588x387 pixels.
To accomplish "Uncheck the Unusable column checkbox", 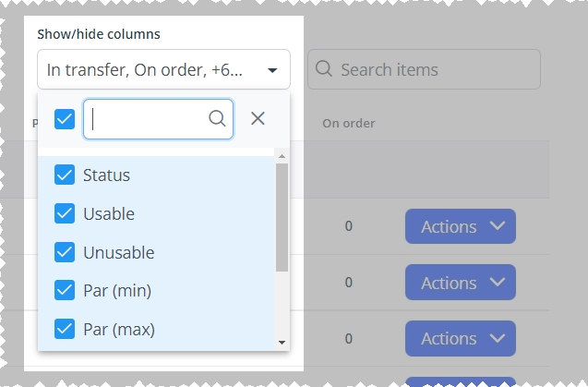I will click(x=65, y=252).
